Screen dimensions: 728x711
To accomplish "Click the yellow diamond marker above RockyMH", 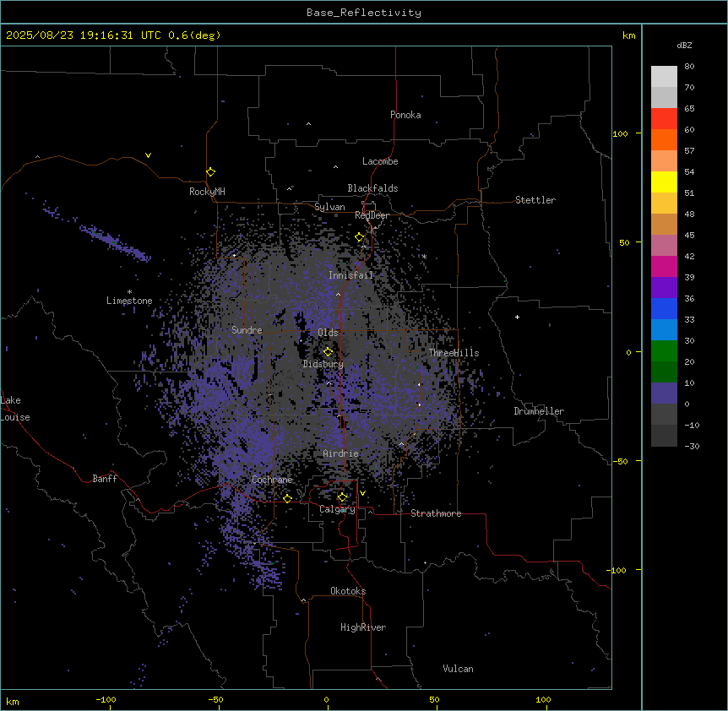I will pos(211,172).
